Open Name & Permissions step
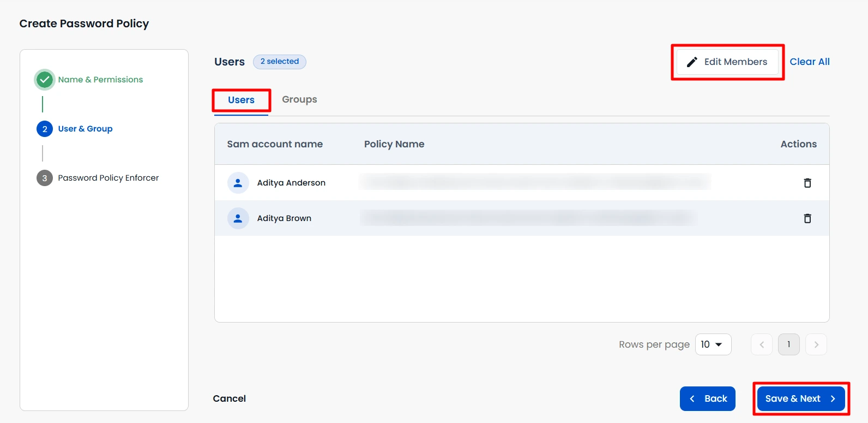Image resolution: width=868 pixels, height=423 pixels. pos(100,80)
